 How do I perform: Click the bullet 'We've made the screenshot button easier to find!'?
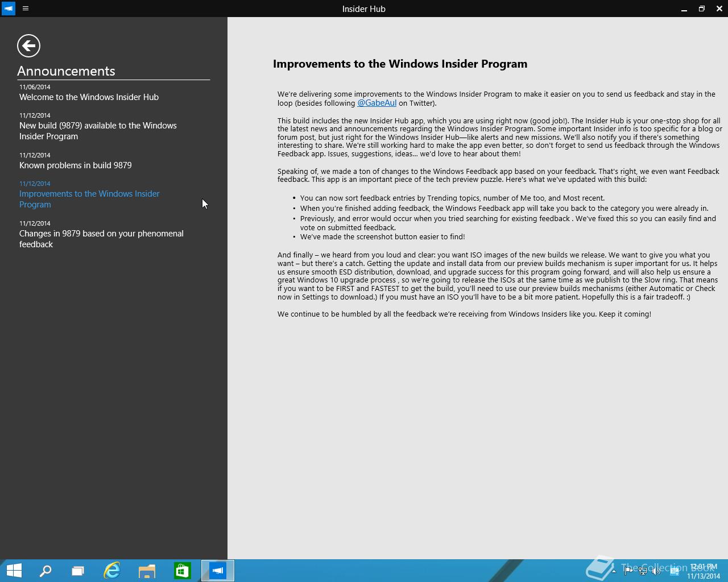point(382,237)
